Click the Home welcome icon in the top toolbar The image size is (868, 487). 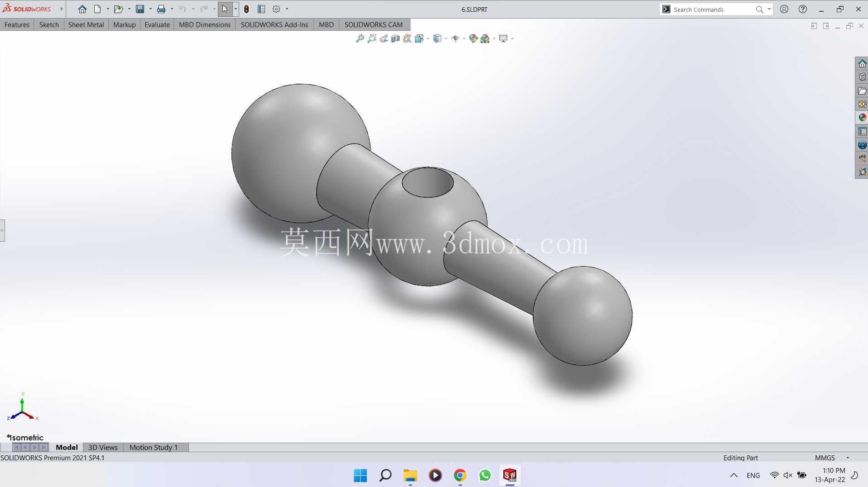(82, 9)
